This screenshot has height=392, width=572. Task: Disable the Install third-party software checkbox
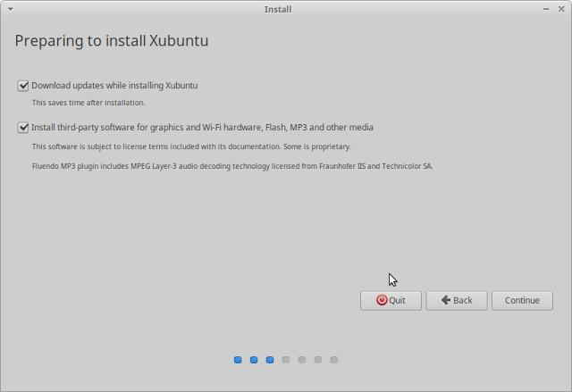click(x=22, y=127)
